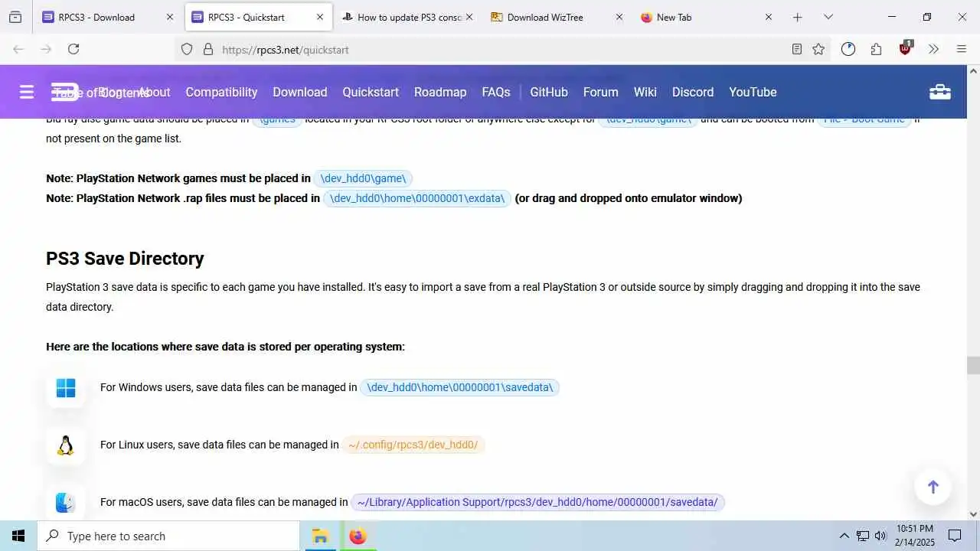
Task: Click the scrollbar down arrow
Action: 973,514
